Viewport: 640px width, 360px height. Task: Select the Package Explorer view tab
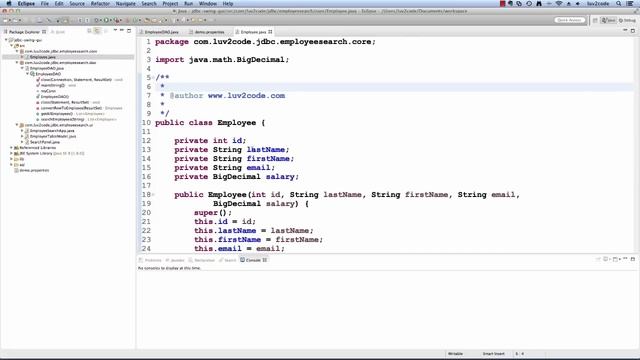[24, 31]
